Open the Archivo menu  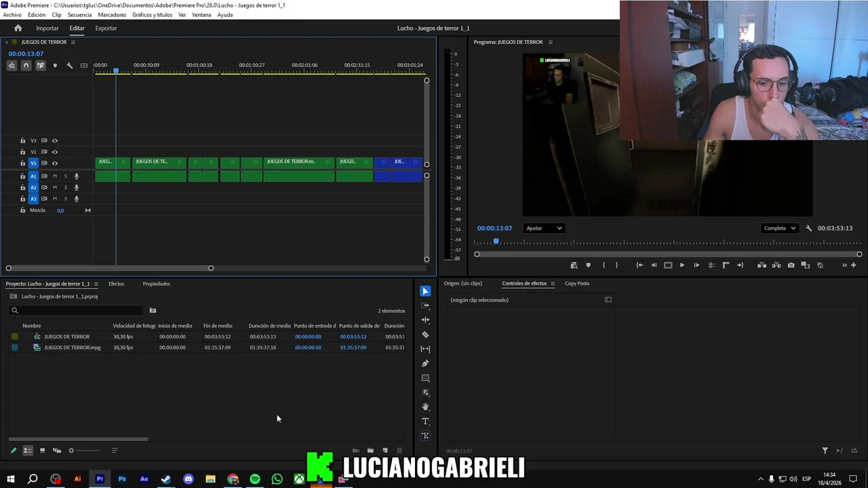point(12,15)
